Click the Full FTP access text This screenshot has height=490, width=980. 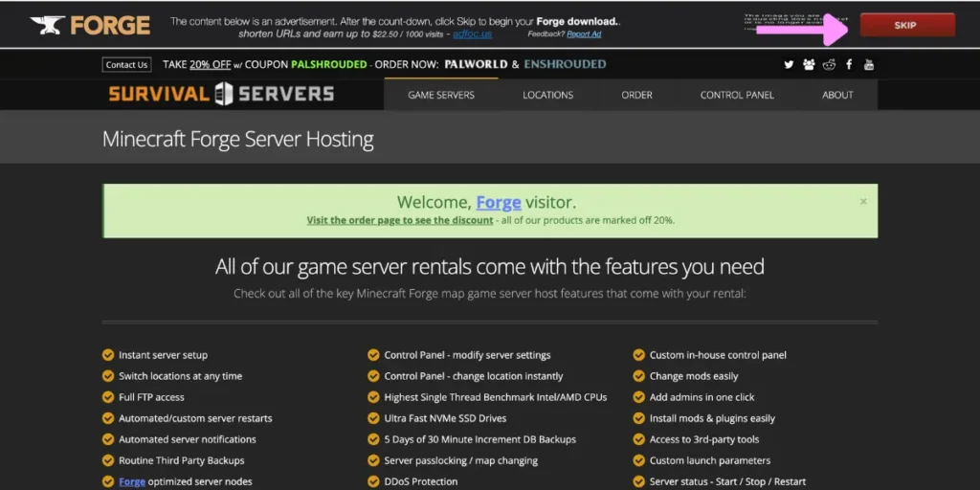click(152, 397)
